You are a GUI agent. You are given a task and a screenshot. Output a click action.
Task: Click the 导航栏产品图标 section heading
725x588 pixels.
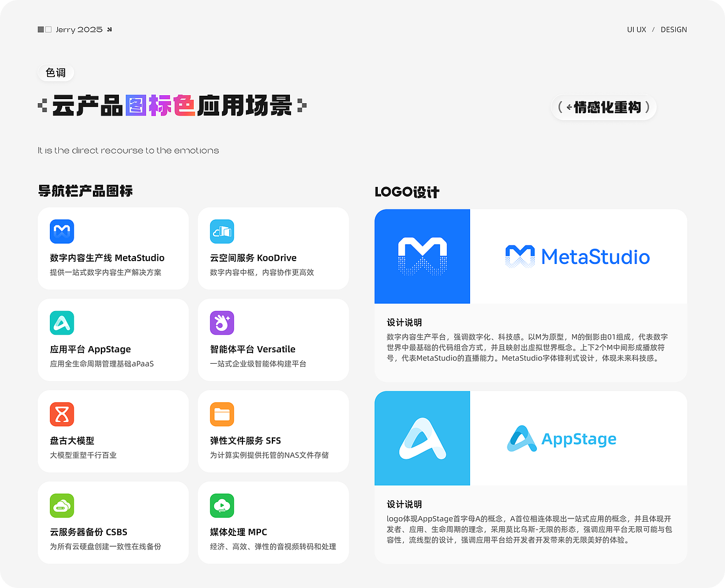pyautogui.click(x=85, y=191)
